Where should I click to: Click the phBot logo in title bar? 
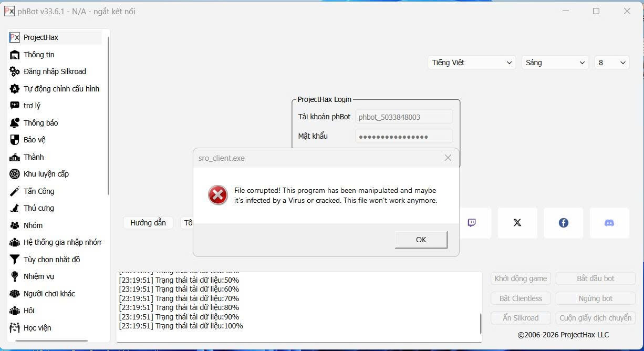coord(9,11)
